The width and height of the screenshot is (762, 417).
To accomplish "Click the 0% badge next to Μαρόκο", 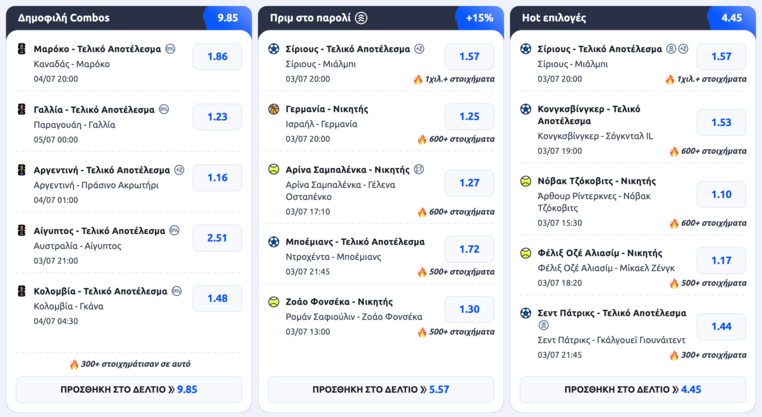I will 170,49.
